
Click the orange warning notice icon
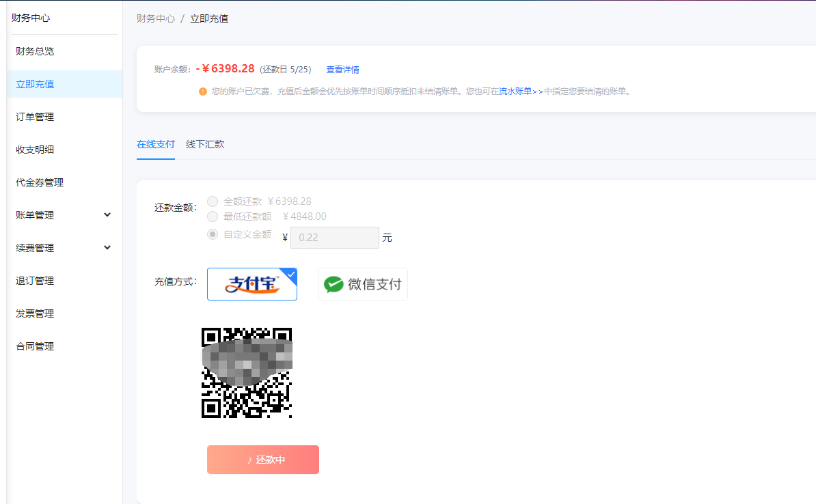[203, 92]
